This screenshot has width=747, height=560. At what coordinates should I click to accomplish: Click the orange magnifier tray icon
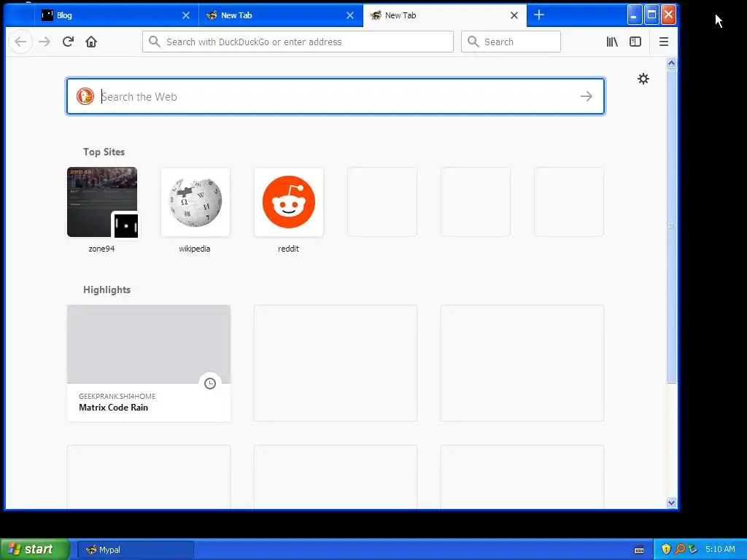click(680, 549)
